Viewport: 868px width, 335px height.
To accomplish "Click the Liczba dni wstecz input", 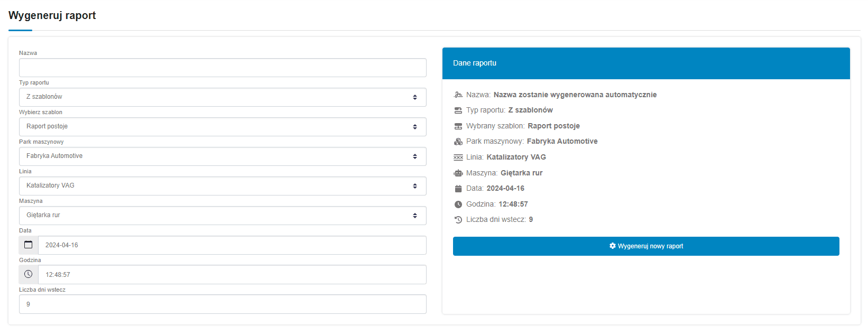I will coord(223,304).
